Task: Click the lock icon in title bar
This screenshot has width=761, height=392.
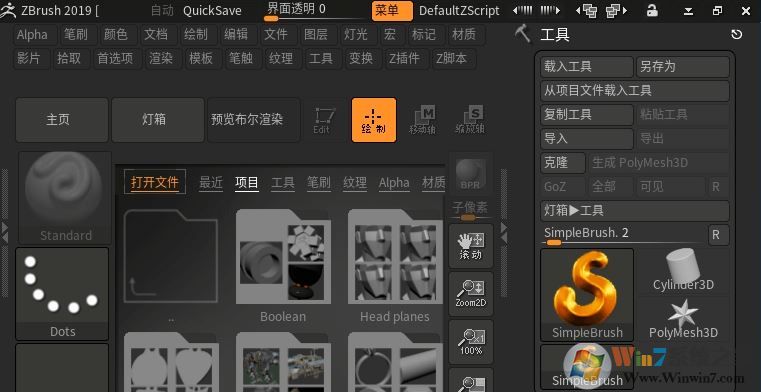Action: pos(652,10)
